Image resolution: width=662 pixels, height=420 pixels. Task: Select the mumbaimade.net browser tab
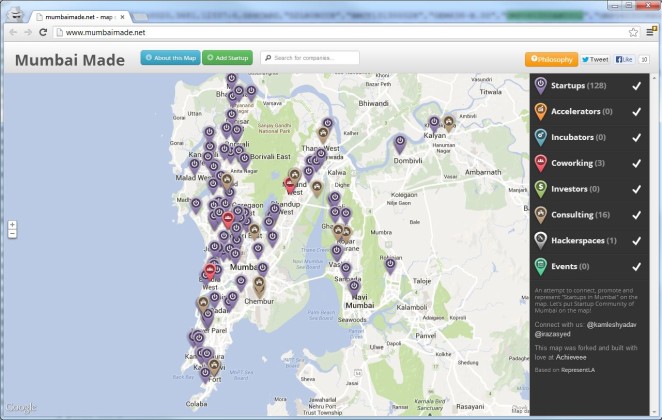click(80, 17)
